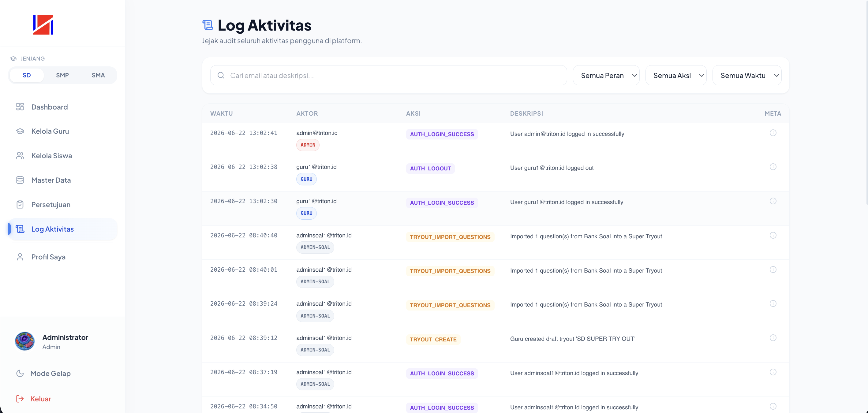
Task: Click the Administrator profile name
Action: (65, 337)
